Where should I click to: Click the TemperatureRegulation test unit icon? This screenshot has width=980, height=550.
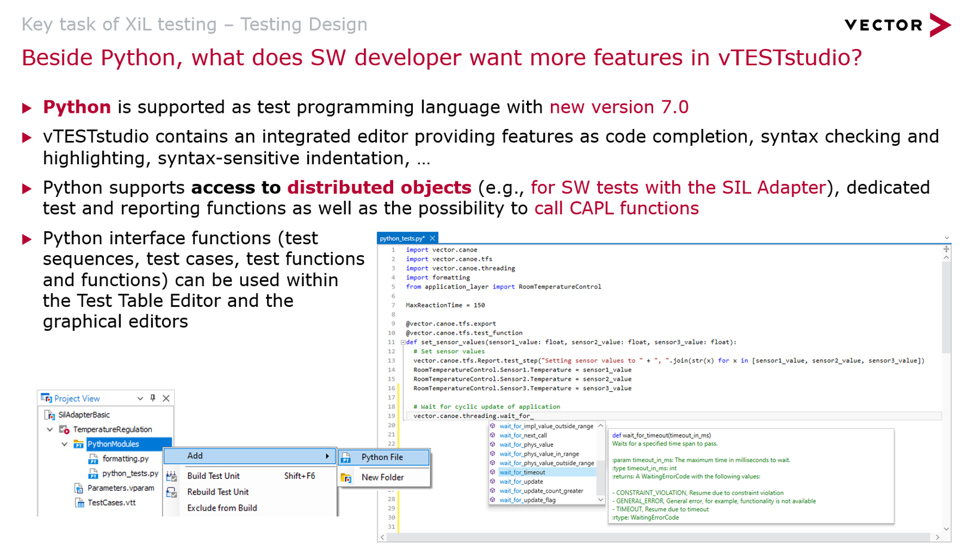click(64, 429)
